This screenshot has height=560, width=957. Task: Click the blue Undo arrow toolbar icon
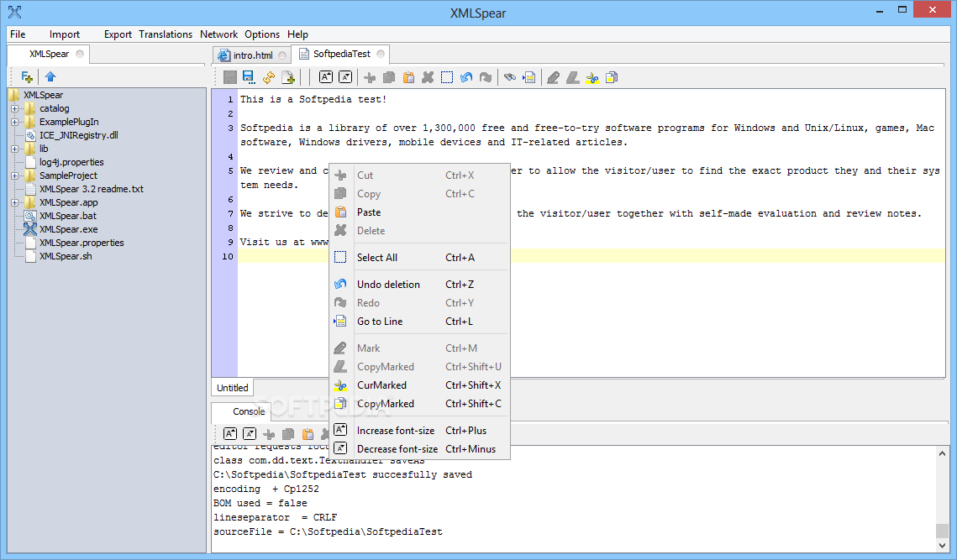coord(466,77)
